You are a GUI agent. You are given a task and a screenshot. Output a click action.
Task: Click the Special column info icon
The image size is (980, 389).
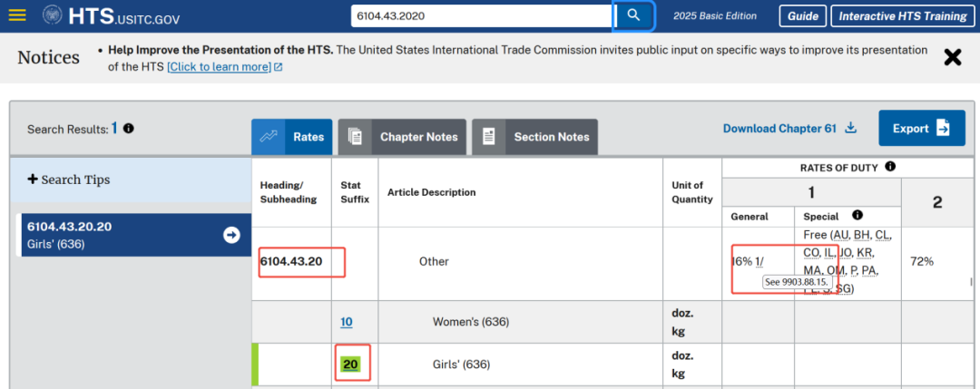[857, 216]
